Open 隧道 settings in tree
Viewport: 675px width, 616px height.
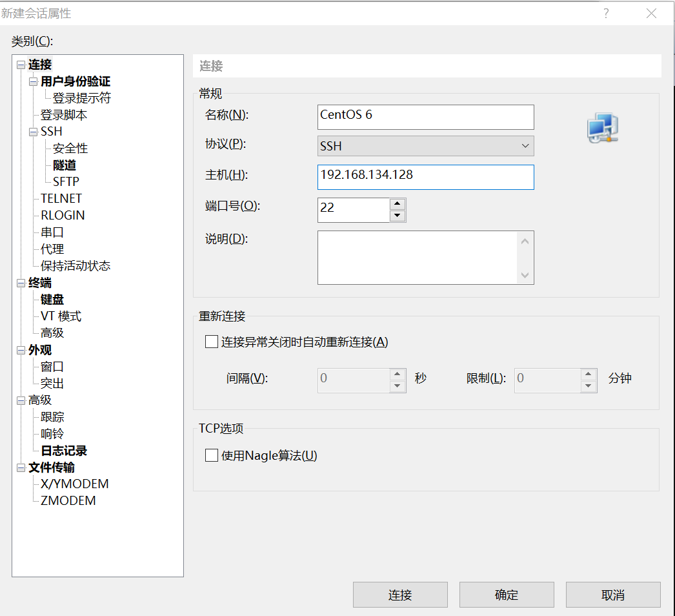[x=65, y=165]
